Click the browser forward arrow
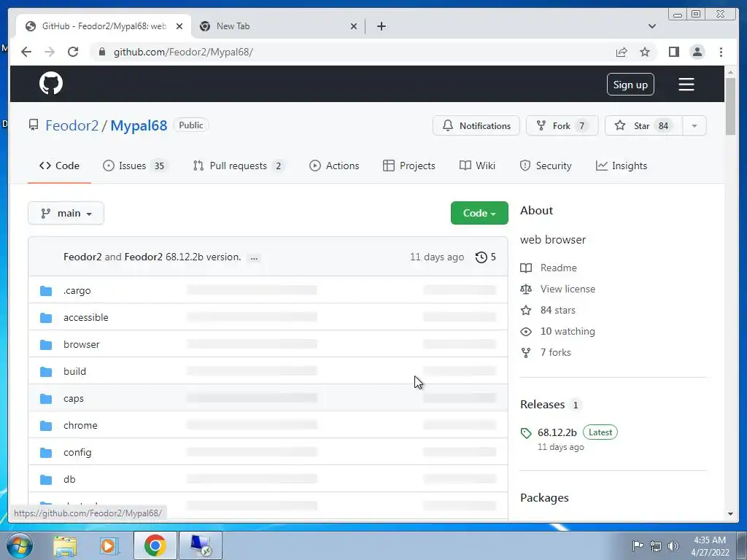The image size is (747, 560). click(50, 52)
